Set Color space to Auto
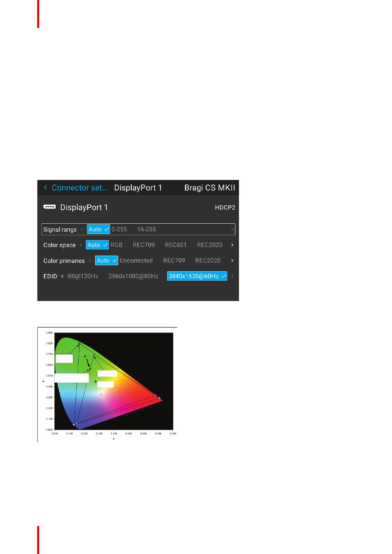 (97, 245)
